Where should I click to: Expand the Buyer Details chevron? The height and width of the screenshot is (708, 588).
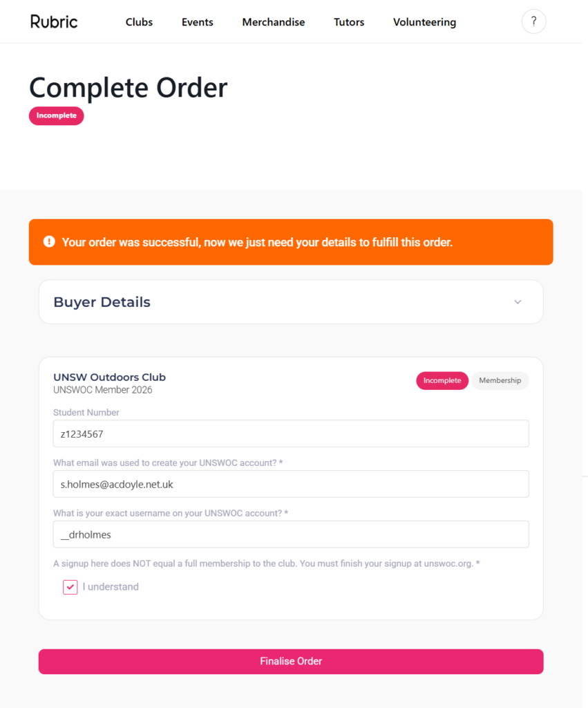coord(518,302)
